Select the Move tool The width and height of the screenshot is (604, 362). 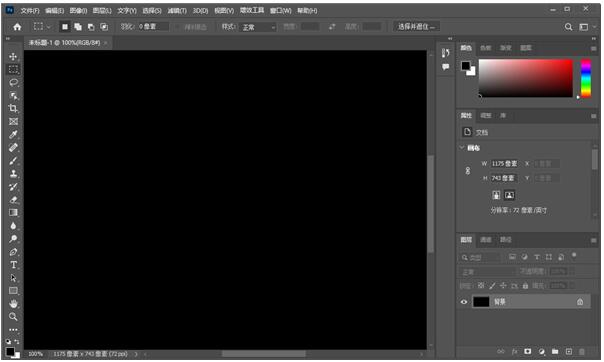pyautogui.click(x=13, y=57)
